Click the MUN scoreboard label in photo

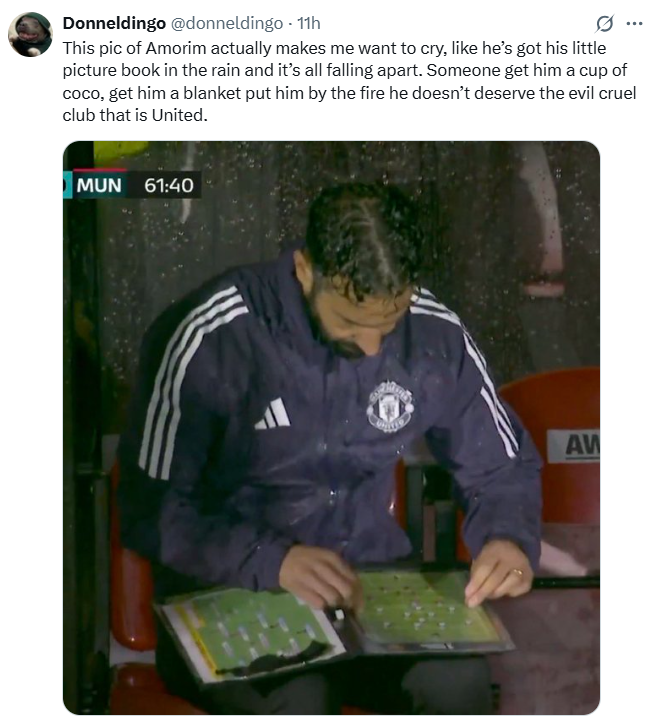[99, 186]
